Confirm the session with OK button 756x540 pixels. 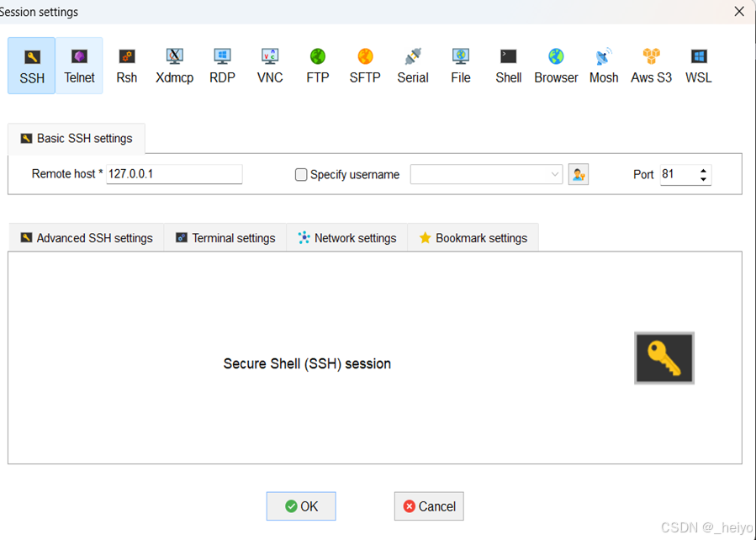point(301,506)
